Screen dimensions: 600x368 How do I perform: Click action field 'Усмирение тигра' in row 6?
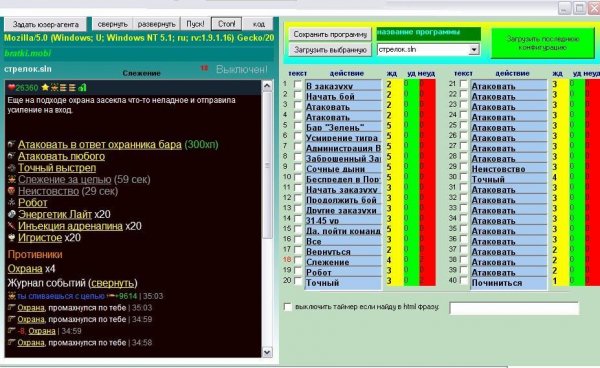tap(343, 137)
